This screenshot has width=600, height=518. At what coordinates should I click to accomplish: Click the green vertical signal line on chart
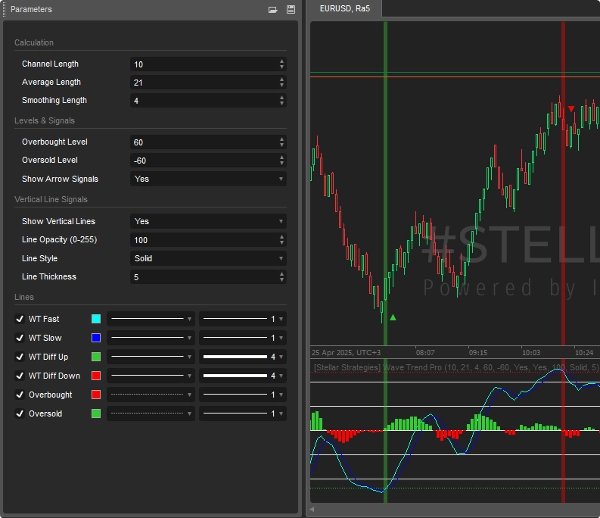(x=385, y=184)
